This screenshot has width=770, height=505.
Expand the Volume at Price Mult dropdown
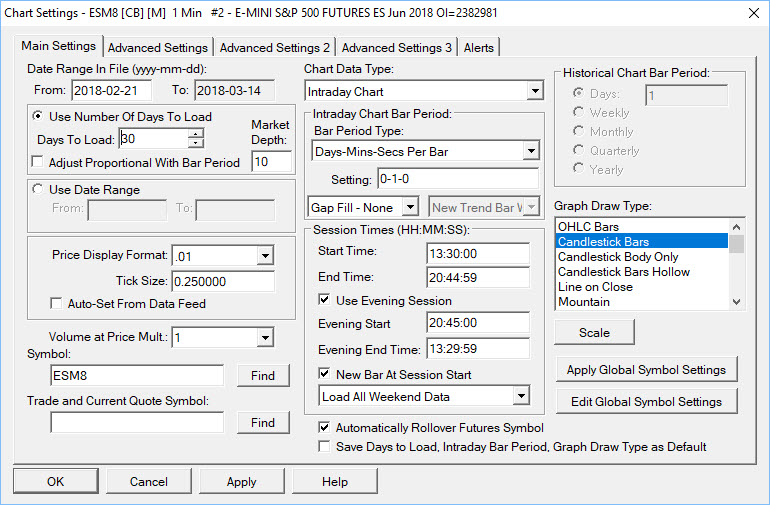(265, 337)
